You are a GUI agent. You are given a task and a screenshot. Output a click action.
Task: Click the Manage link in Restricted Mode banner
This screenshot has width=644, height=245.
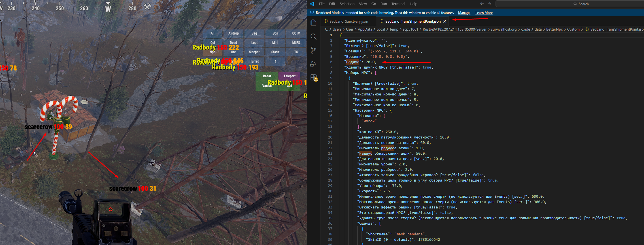[x=464, y=13]
